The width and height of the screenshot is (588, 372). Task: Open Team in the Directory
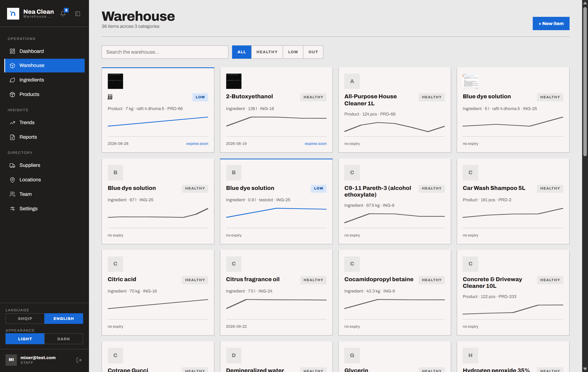click(x=44, y=194)
